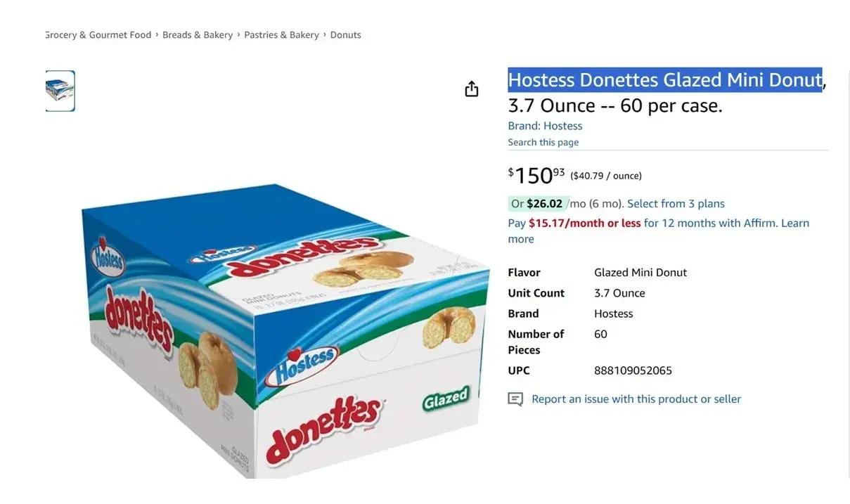The image size is (850, 504).
Task: Click the report issue speech bubble icon
Action: point(515,399)
